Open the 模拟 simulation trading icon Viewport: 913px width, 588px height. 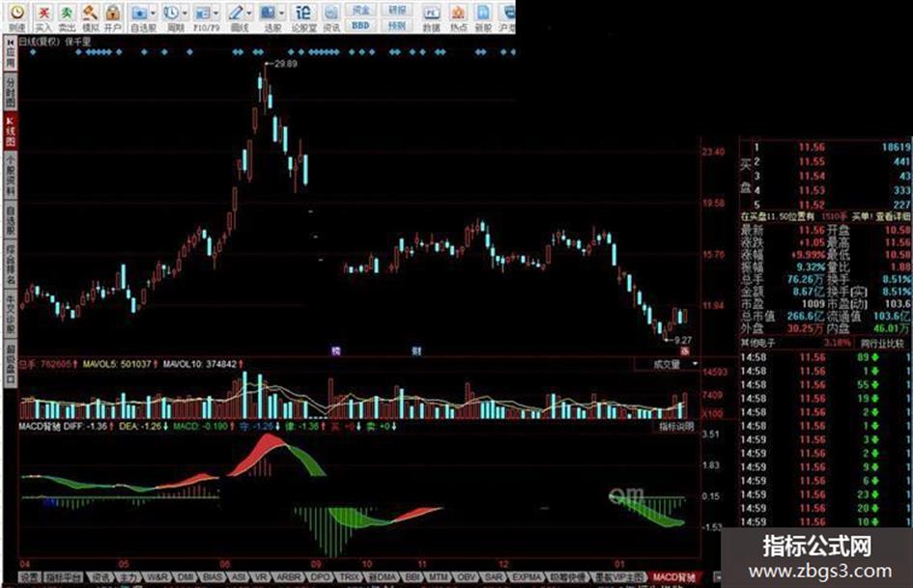tap(90, 16)
